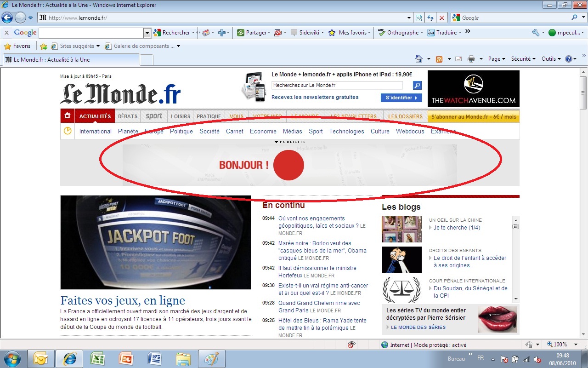Click the Orthographe spell-check button
Viewport: 588px width, 368px height.
400,33
